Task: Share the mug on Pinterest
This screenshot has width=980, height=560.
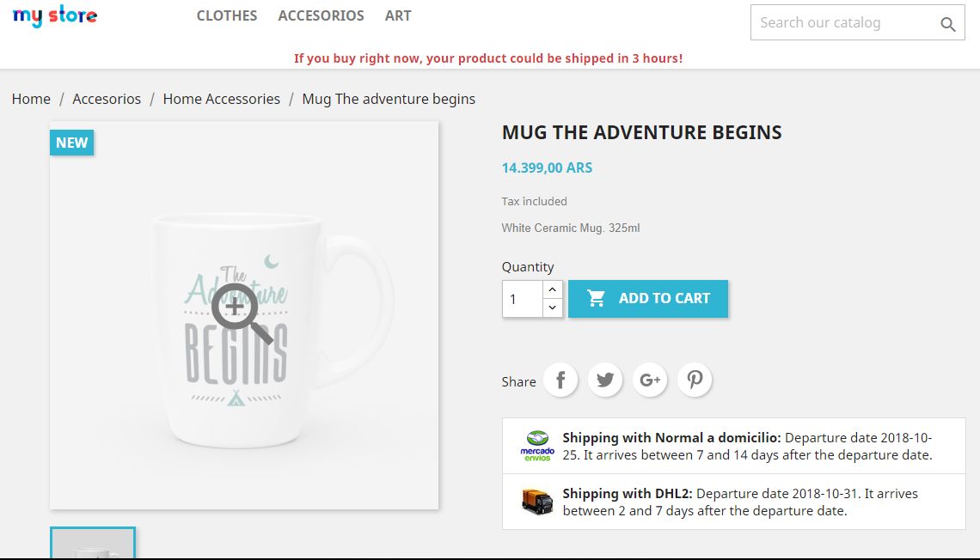Action: click(695, 380)
